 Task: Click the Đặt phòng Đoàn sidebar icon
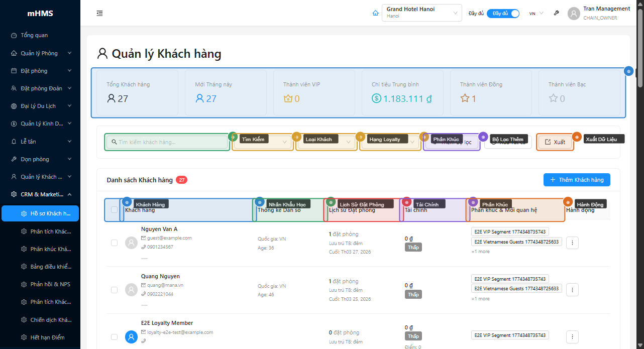(13, 88)
